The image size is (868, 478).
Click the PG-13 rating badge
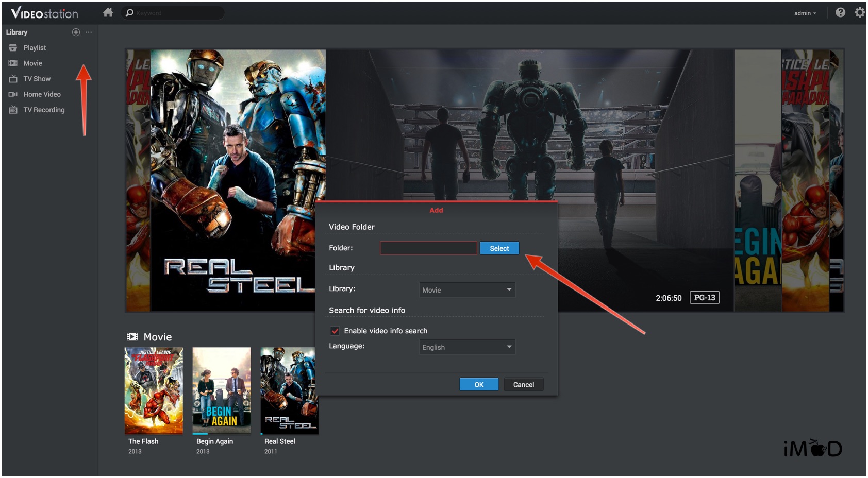[705, 298]
